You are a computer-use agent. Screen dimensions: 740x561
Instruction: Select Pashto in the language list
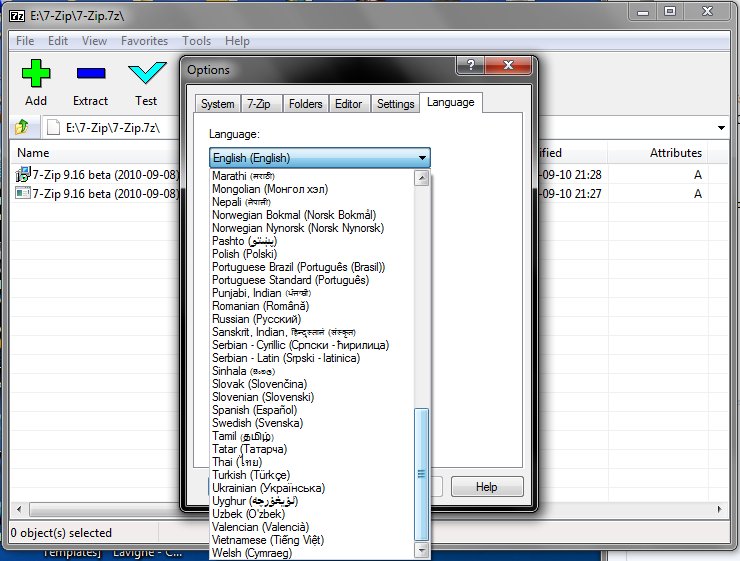311,241
